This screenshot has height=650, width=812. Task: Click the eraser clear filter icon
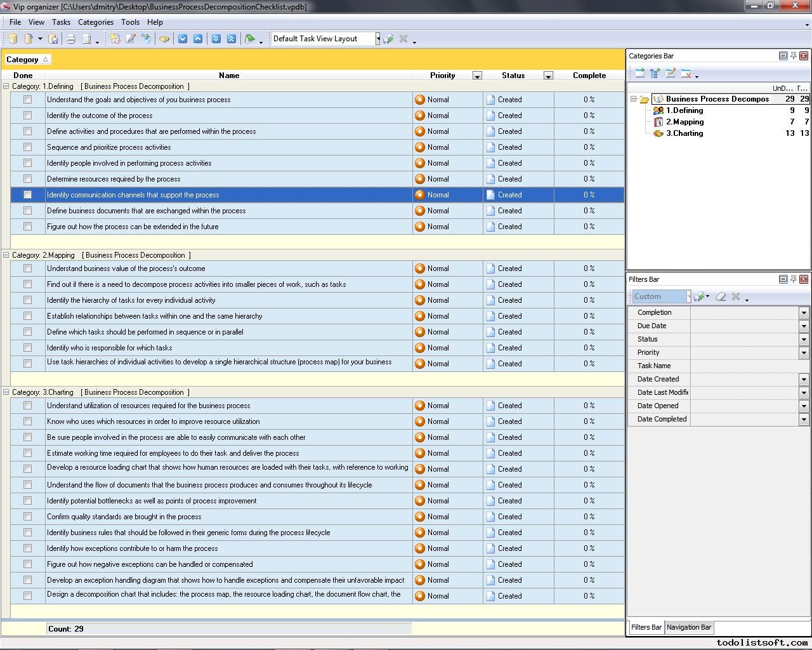(x=721, y=296)
